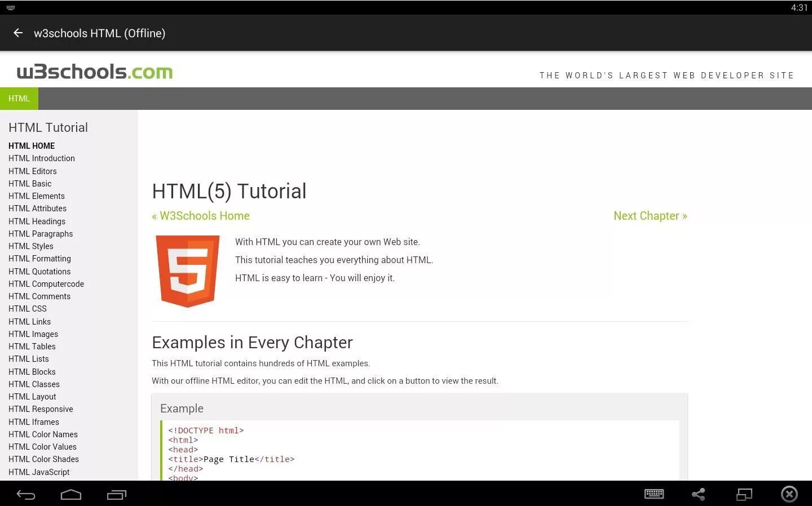Viewport: 812px width, 506px height.
Task: Open HTML Formatting page
Action: (39, 259)
